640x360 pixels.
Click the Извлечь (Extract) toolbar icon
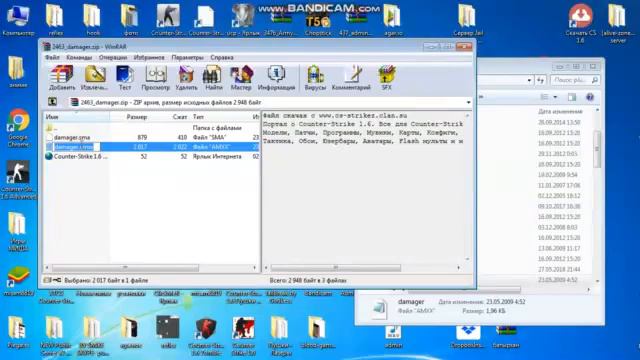pyautogui.click(x=95, y=78)
